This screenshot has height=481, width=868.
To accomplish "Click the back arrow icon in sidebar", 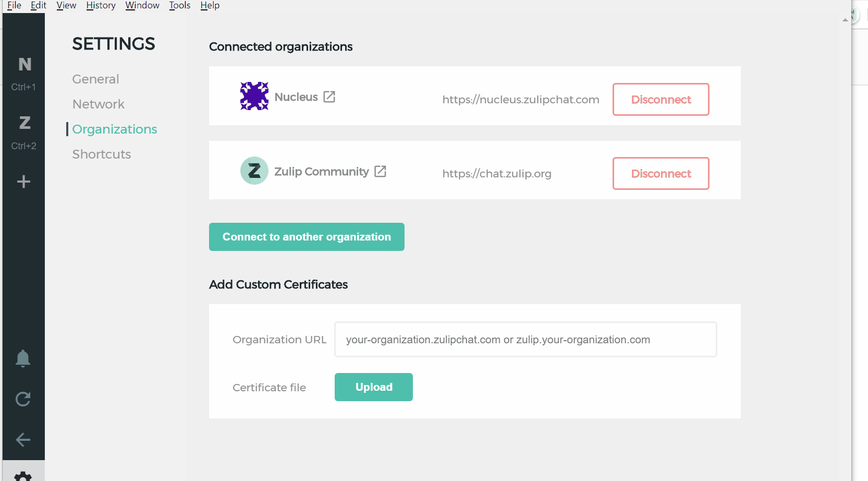I will tap(23, 440).
